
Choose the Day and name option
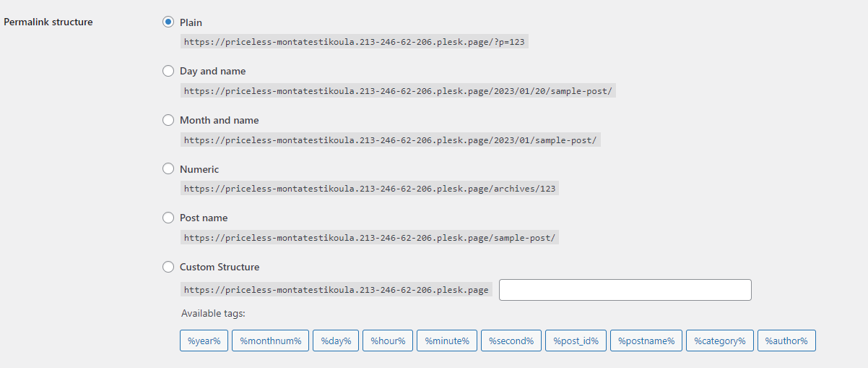point(168,71)
